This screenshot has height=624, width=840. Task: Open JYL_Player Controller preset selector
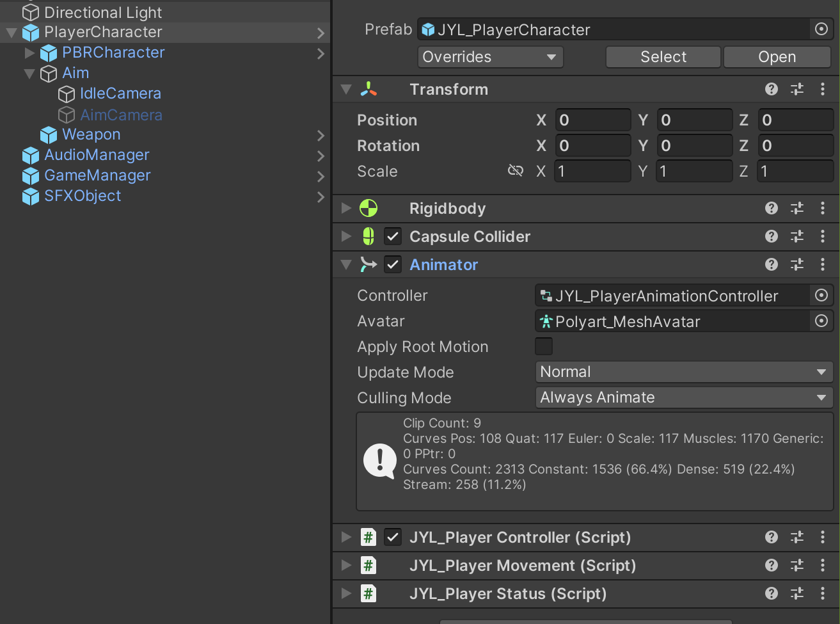tap(797, 537)
